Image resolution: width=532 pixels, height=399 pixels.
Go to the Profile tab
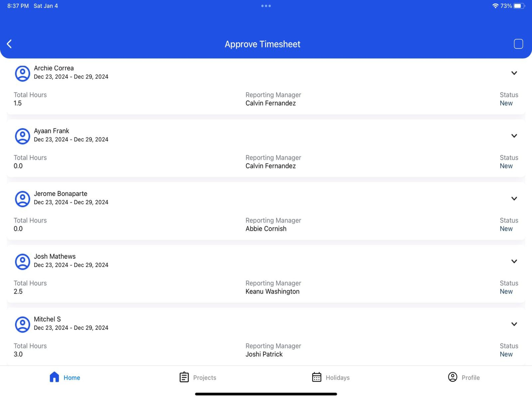point(464,377)
